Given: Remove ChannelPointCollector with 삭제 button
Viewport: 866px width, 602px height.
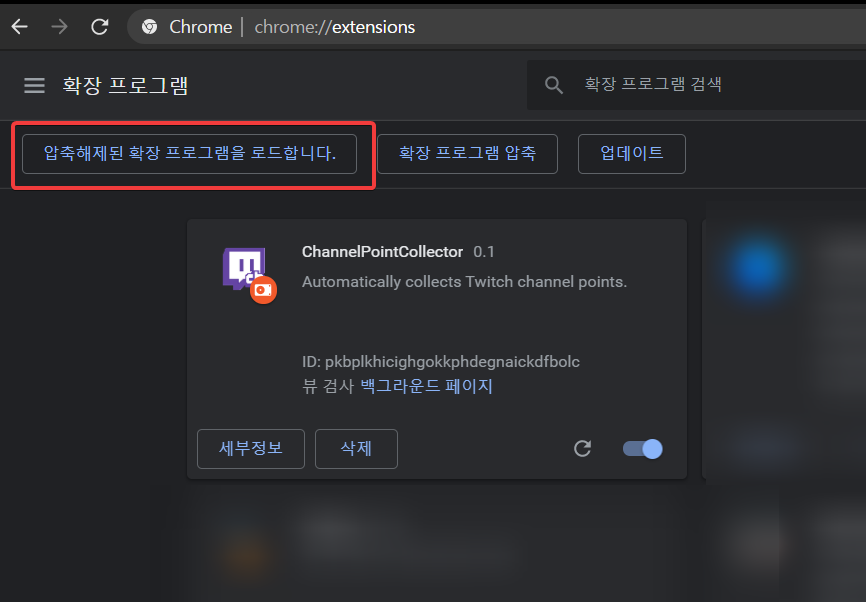Looking at the screenshot, I should tap(356, 449).
